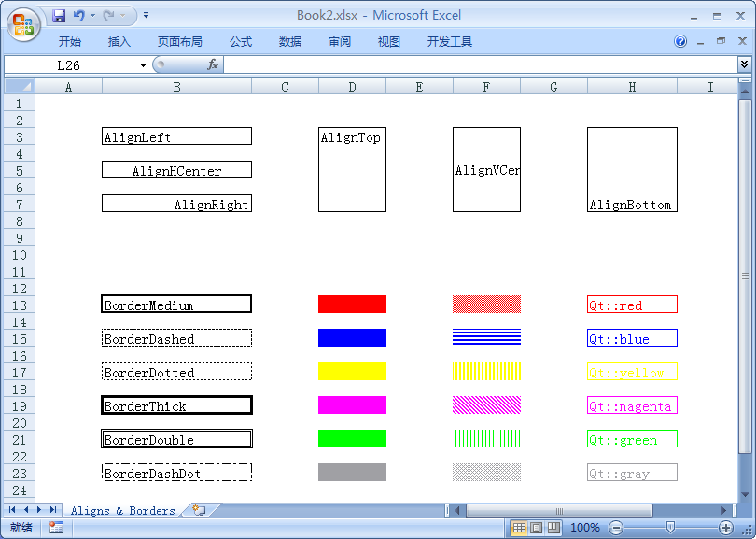Jump to last sheet with navigation arrow
The width and height of the screenshot is (756, 539).
click(x=52, y=510)
